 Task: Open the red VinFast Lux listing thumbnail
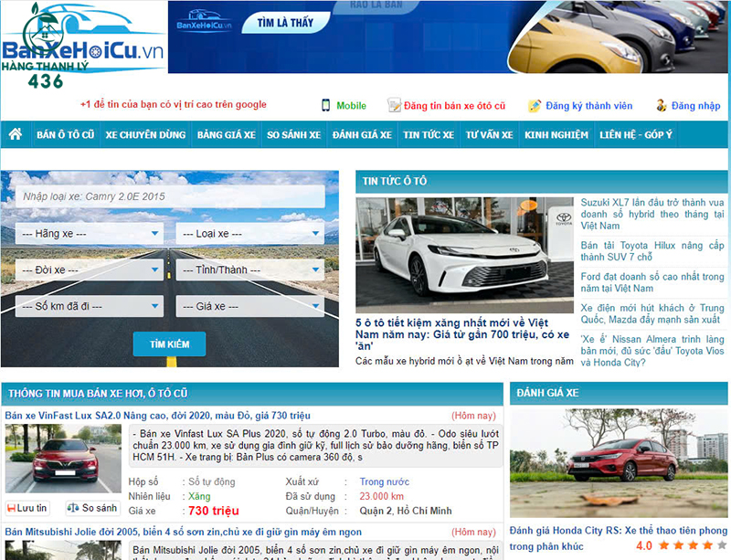click(63, 459)
